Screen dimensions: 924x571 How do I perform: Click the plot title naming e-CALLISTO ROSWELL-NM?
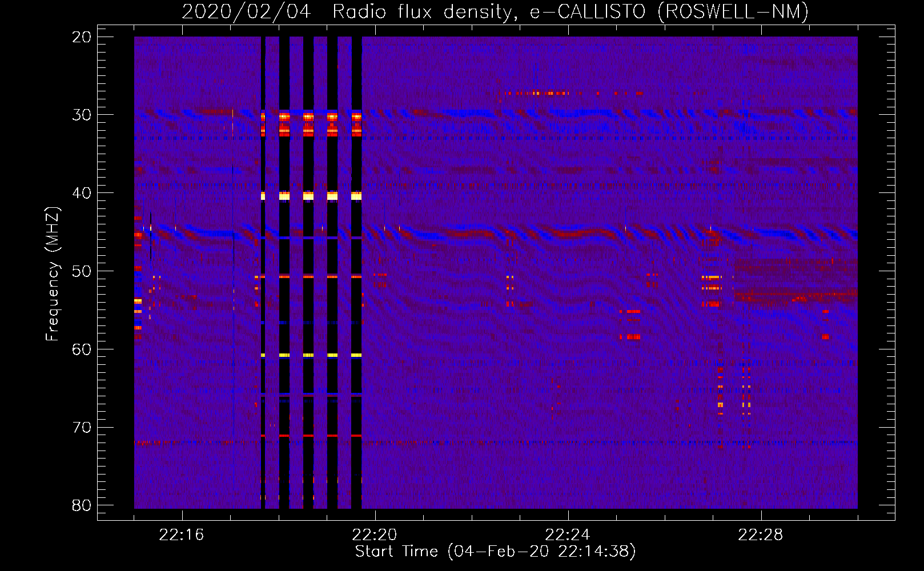(495, 11)
